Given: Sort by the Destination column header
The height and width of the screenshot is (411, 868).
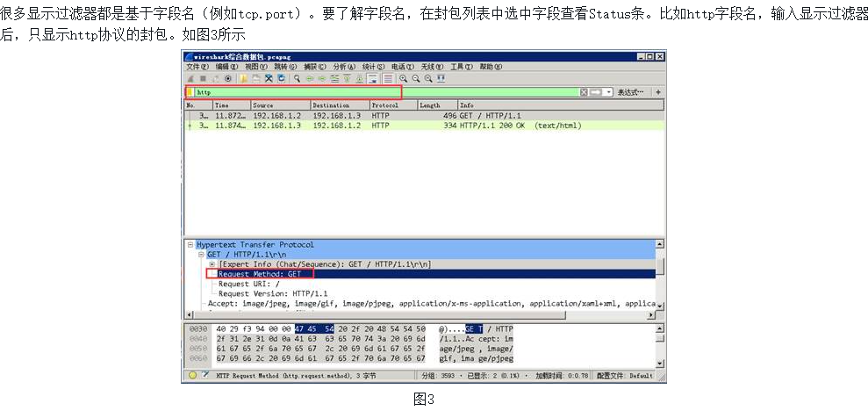Looking at the screenshot, I should pyautogui.click(x=340, y=105).
